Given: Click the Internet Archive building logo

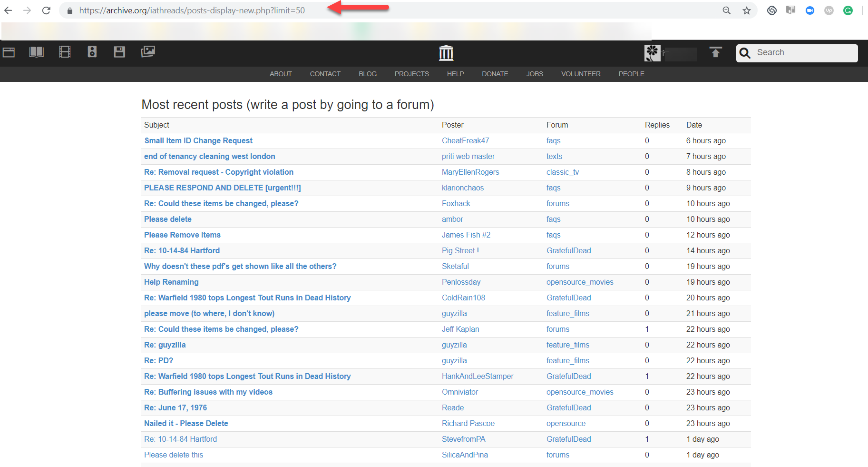Looking at the screenshot, I should [446, 53].
